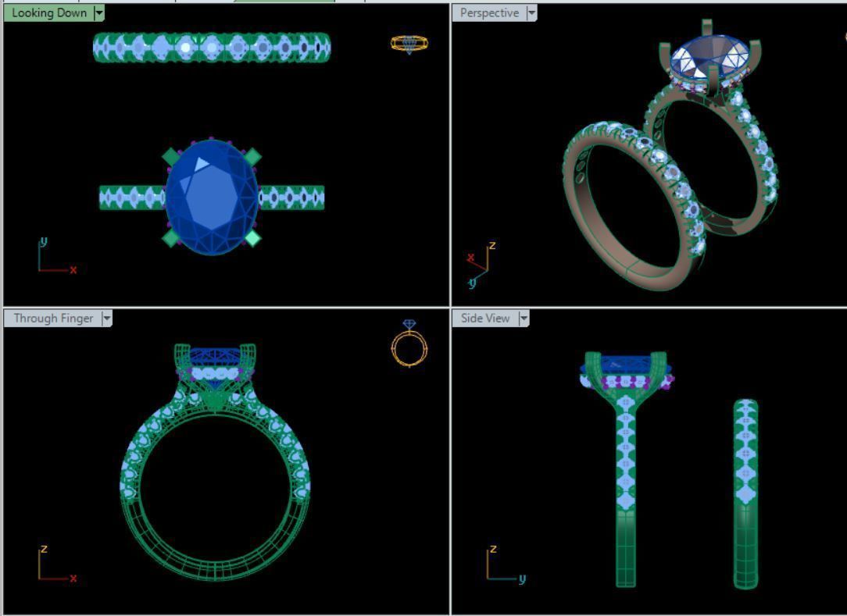Activate the Perspective viewport title
This screenshot has height=616, width=847.
click(x=489, y=13)
